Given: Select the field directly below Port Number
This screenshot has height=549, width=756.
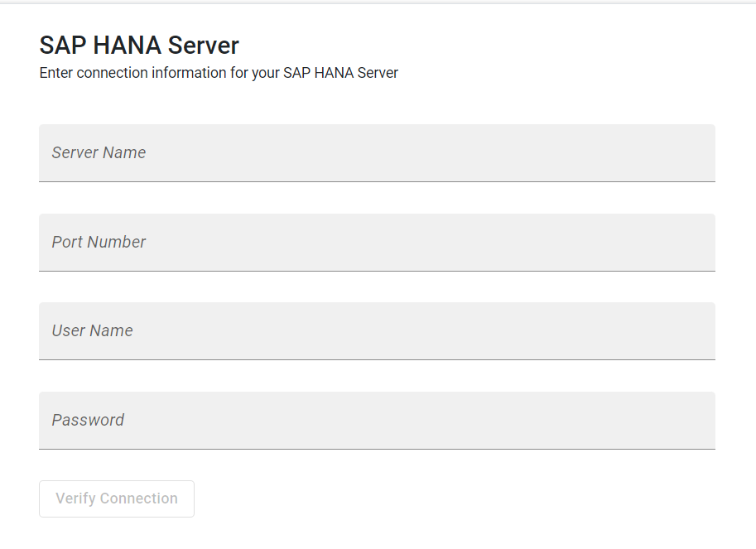Looking at the screenshot, I should tap(377, 331).
